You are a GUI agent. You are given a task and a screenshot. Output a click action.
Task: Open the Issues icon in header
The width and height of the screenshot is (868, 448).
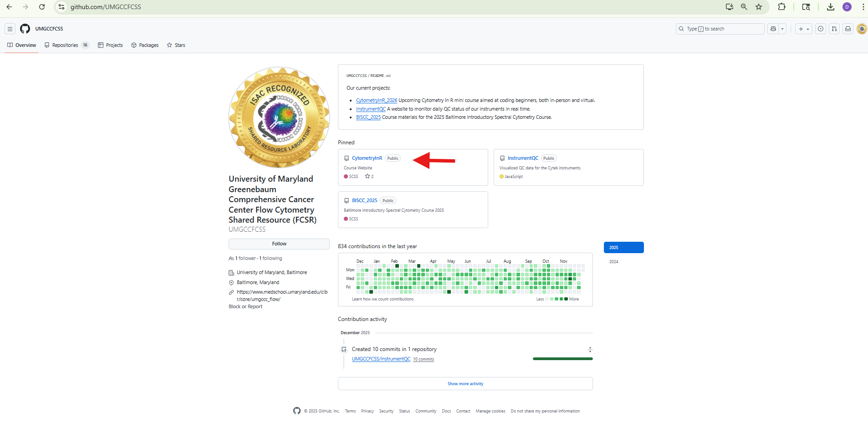click(x=821, y=29)
